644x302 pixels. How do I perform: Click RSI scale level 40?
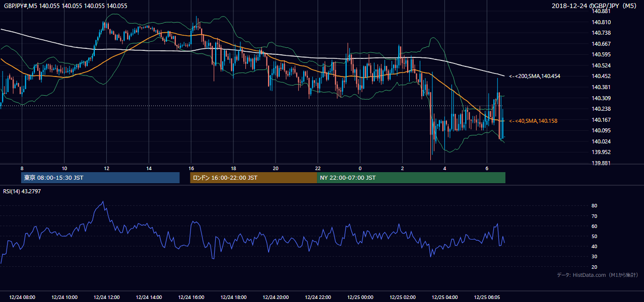pos(595,246)
